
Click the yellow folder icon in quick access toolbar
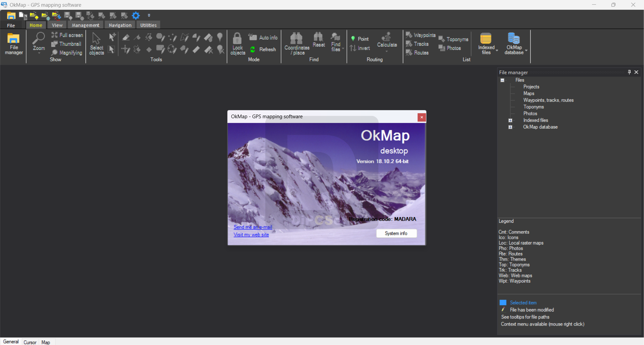11,15
